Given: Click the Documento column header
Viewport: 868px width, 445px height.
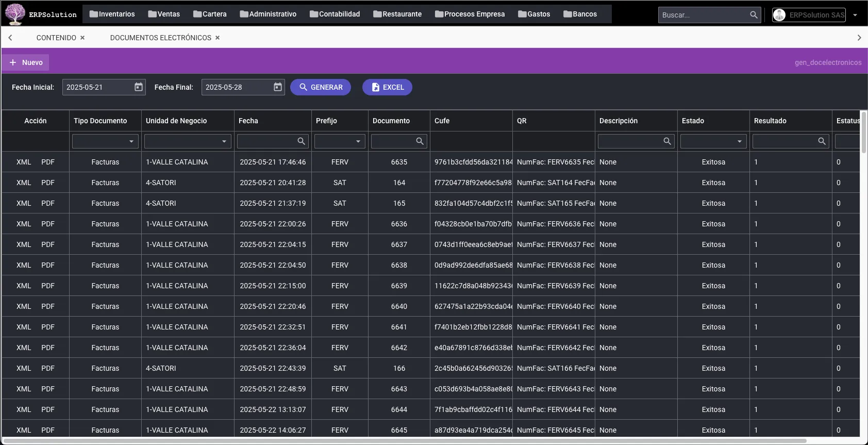Looking at the screenshot, I should click(x=399, y=121).
